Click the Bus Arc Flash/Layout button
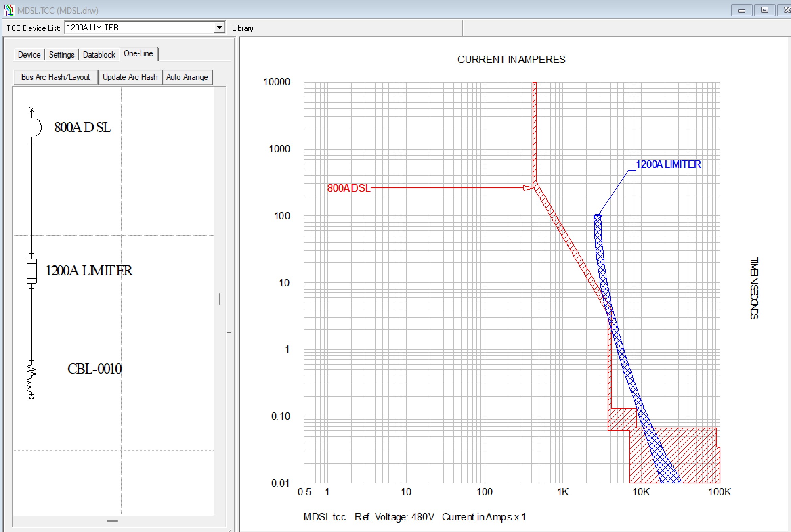Viewport: 791px width, 532px height. click(x=55, y=77)
